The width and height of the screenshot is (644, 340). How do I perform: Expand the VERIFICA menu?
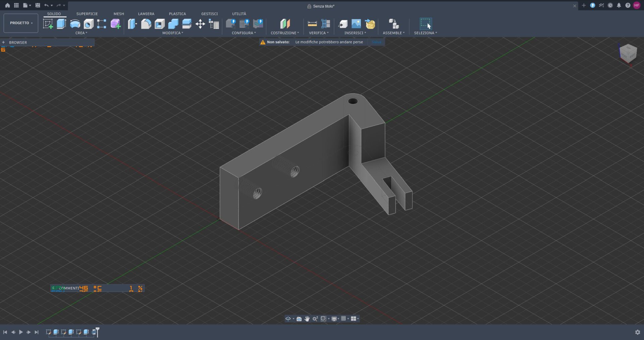[319, 33]
